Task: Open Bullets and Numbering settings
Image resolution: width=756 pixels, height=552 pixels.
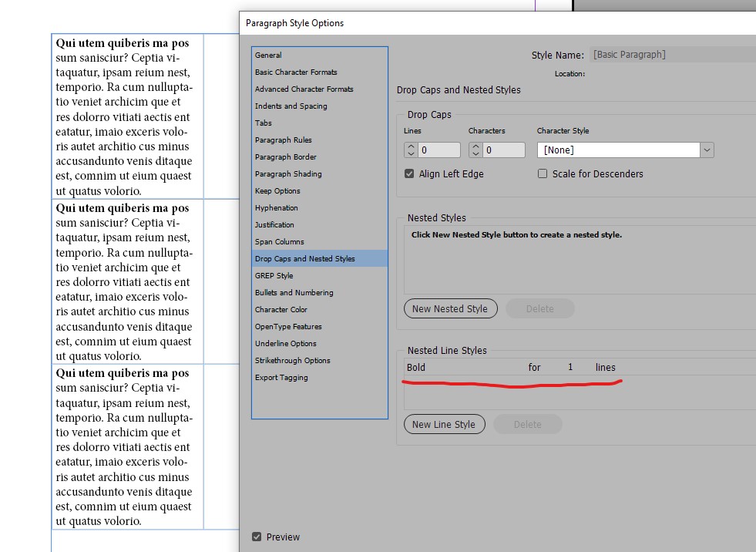Action: [319, 292]
